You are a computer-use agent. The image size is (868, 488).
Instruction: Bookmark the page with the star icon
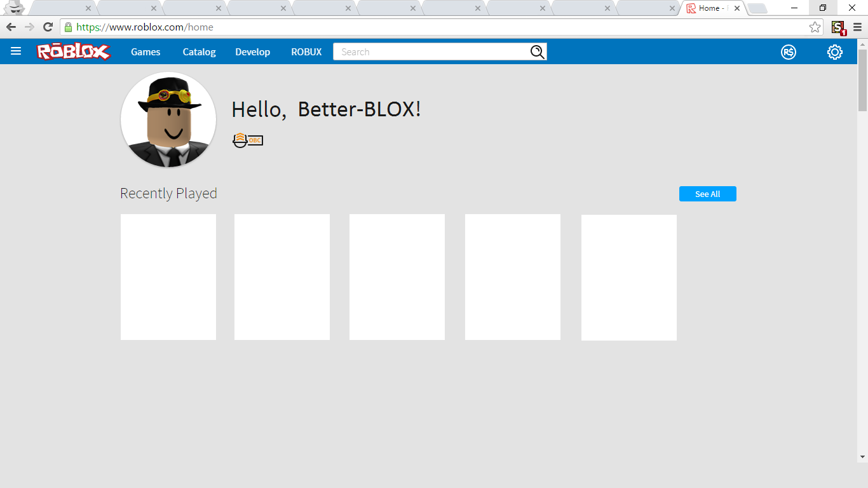click(815, 28)
